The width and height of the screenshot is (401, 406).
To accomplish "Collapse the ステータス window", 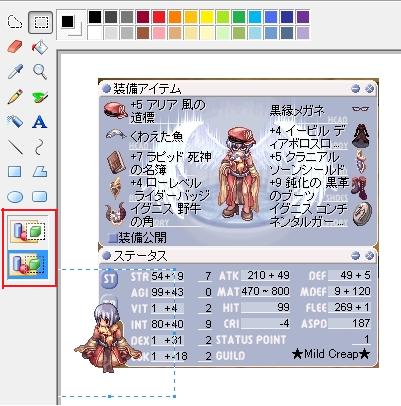I will point(356,256).
